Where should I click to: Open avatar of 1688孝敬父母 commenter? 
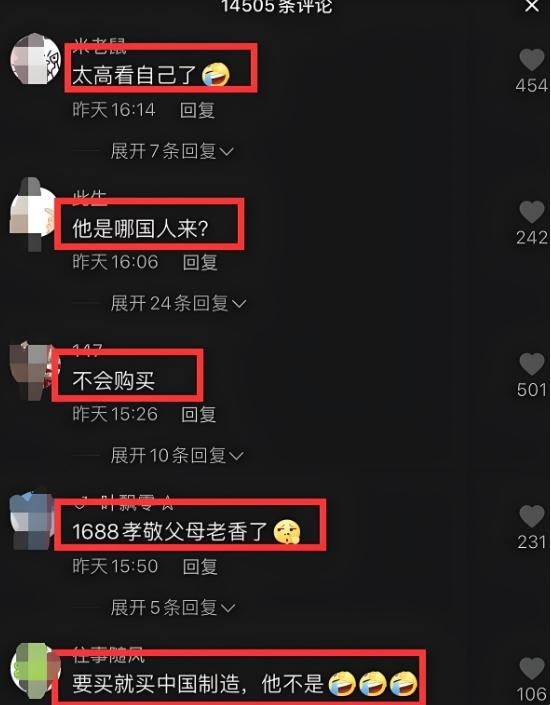click(31, 521)
